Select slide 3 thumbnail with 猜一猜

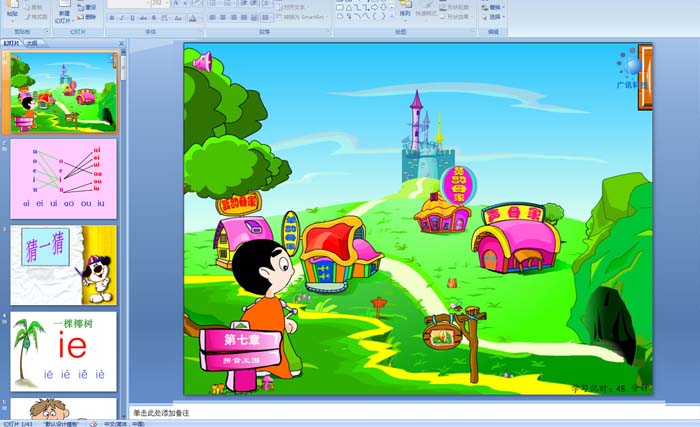(x=63, y=265)
